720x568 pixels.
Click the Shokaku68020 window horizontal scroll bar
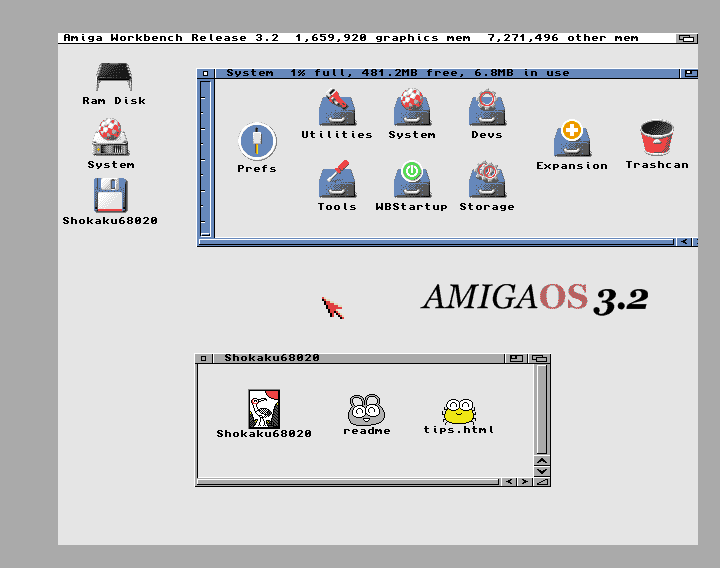point(349,482)
